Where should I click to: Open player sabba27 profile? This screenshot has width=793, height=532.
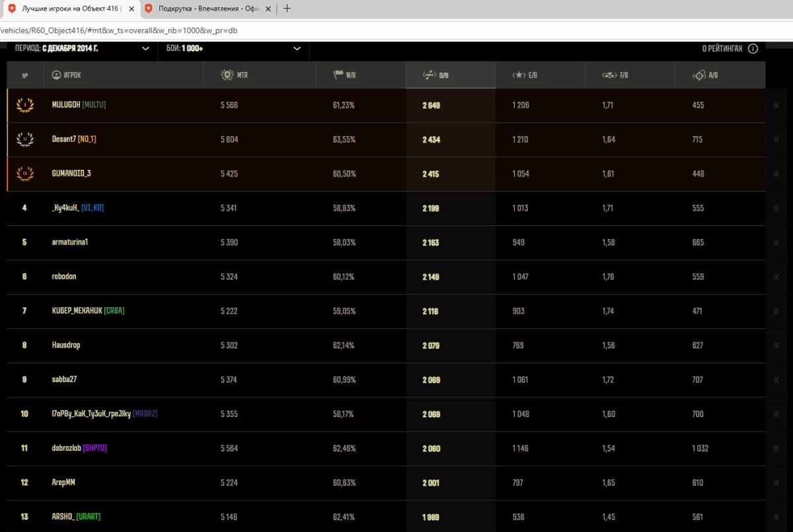click(65, 380)
